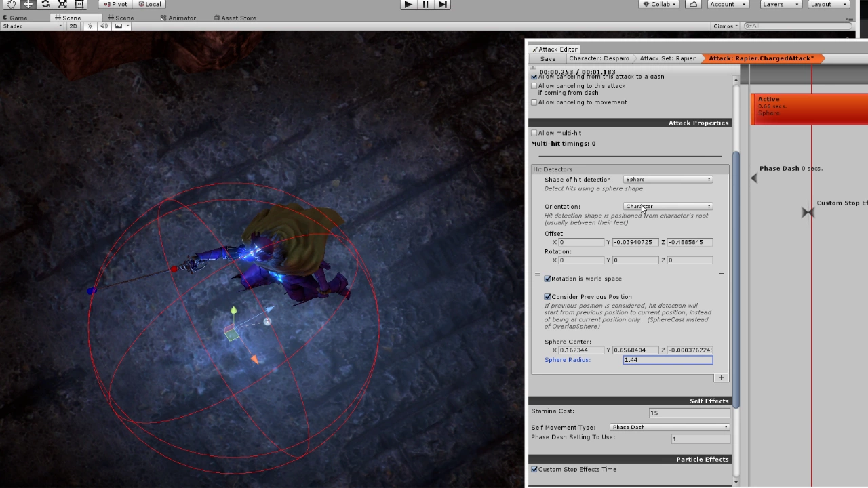Select the Rotate tool
The image size is (868, 488).
45,4
